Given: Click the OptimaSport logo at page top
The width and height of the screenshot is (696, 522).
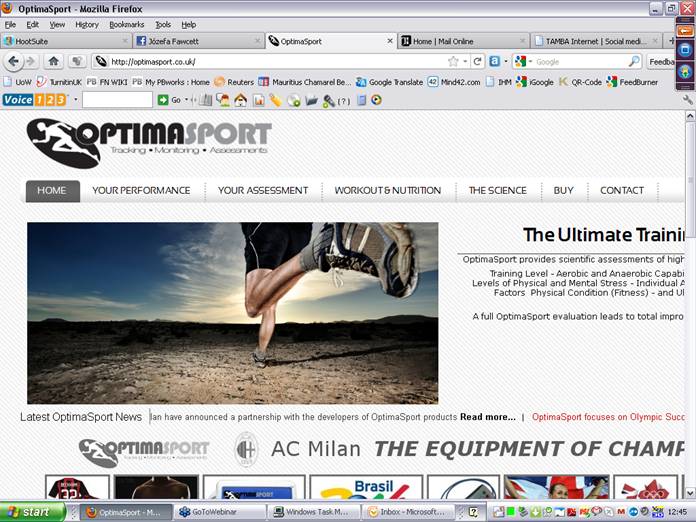Looking at the screenshot, I should (x=149, y=143).
